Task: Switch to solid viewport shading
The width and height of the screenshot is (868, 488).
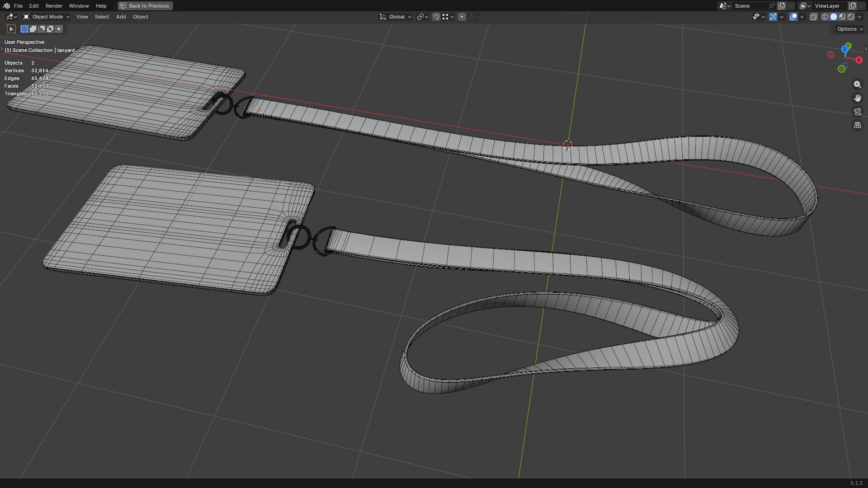Action: coord(834,17)
